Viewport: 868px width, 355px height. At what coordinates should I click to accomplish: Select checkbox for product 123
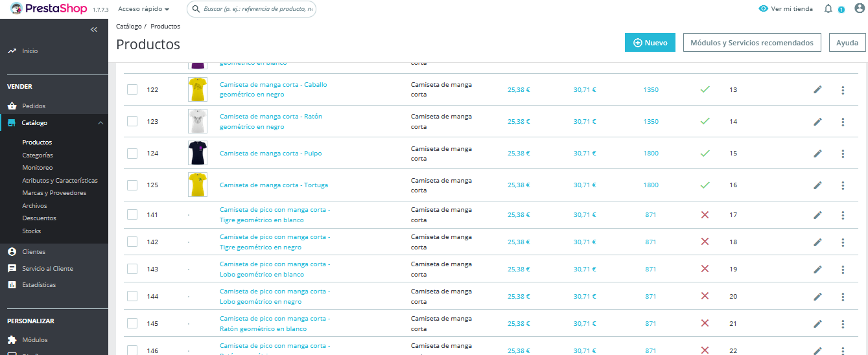pyautogui.click(x=132, y=121)
